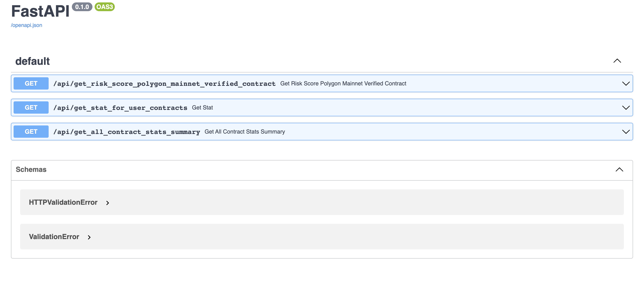The width and height of the screenshot is (644, 289).
Task: Select the HTTPValidationError schema name
Action: tap(63, 202)
